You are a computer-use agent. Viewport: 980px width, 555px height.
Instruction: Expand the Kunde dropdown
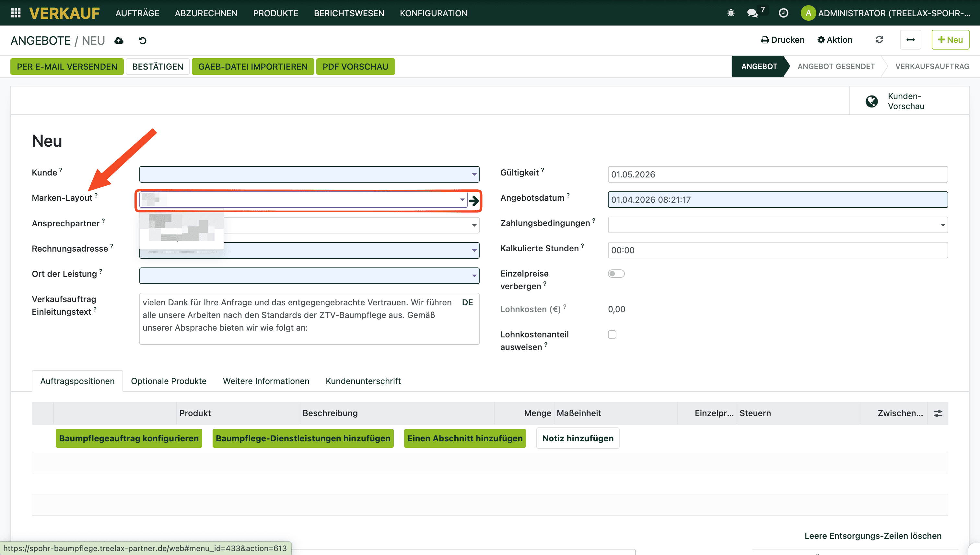tap(474, 175)
